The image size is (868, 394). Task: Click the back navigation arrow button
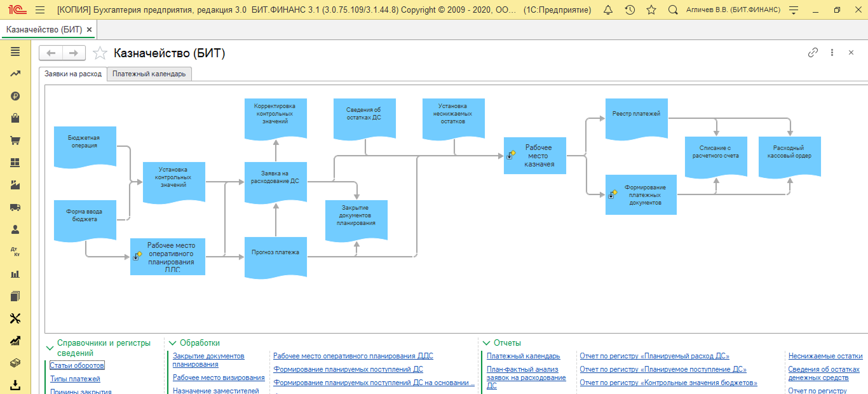tap(51, 53)
